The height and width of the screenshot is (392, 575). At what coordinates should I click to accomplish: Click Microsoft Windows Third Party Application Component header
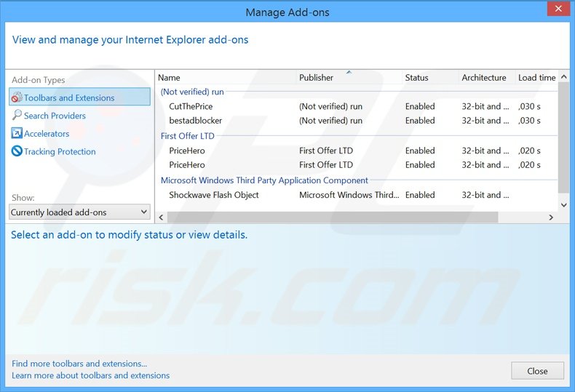(x=264, y=180)
